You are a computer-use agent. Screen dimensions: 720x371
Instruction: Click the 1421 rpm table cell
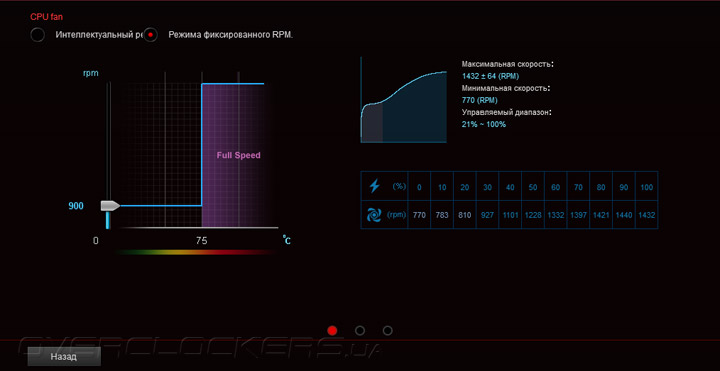[x=601, y=214]
